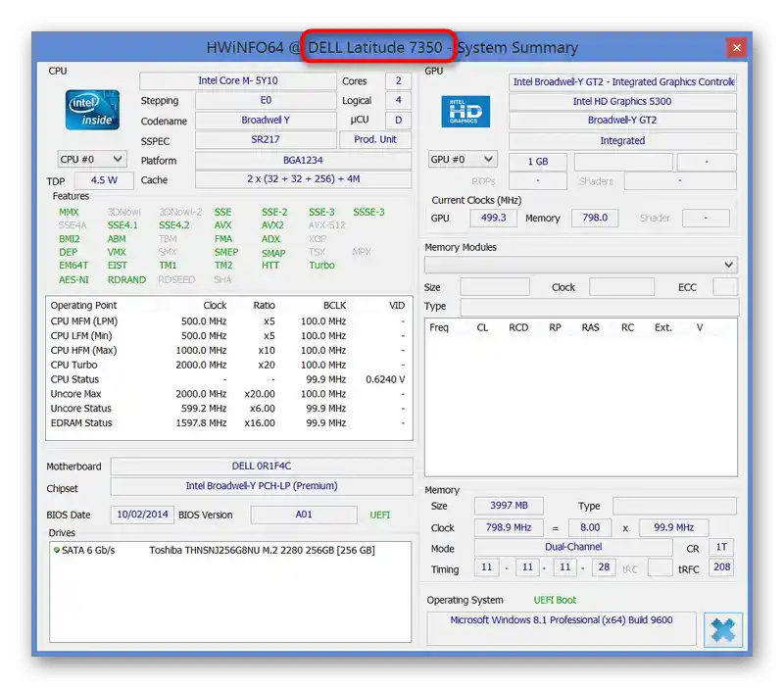Click the Intel Inside CPU logo
Image resolution: width=784 pixels, height=688 pixels.
click(92, 110)
